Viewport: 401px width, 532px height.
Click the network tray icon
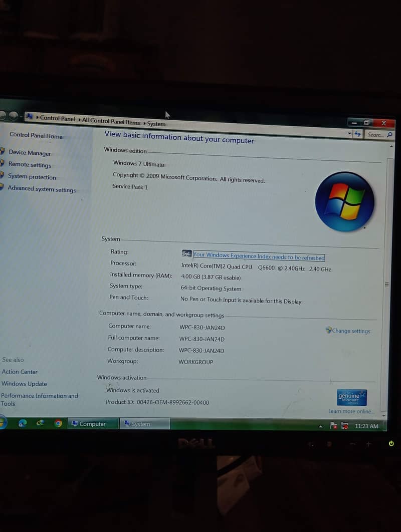click(x=344, y=426)
